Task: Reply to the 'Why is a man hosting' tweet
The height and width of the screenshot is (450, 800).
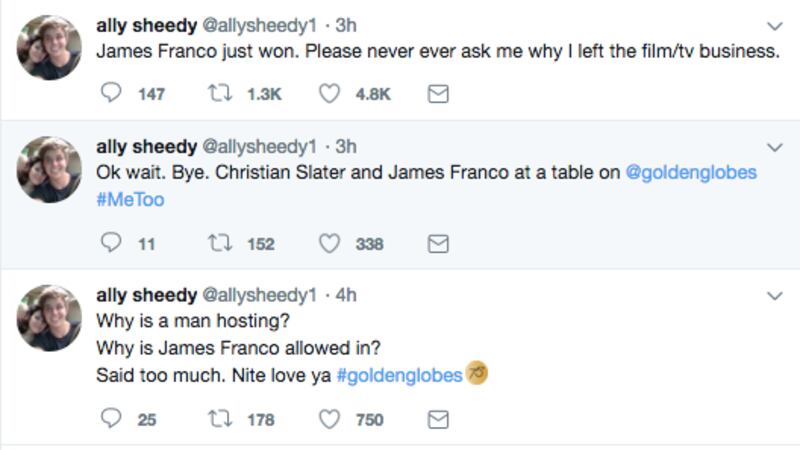Action: (112, 420)
